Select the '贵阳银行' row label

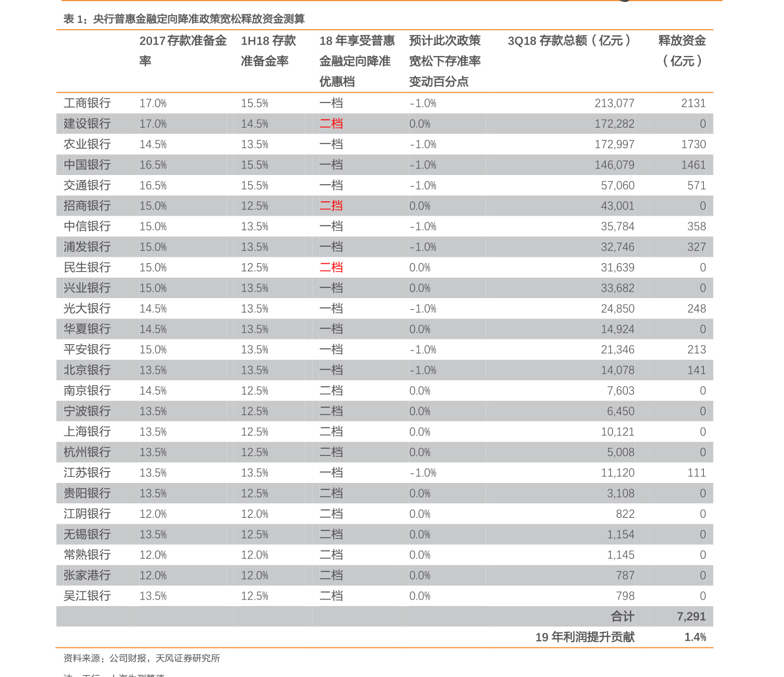pyautogui.click(x=87, y=493)
